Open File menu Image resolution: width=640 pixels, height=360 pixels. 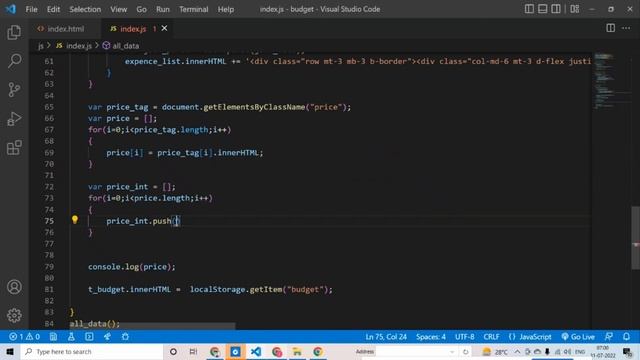click(31, 9)
